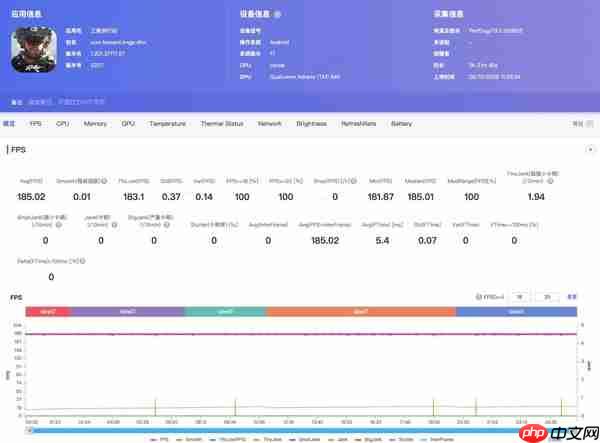600x443 pixels.
Task: Select the orange label segment above chart
Action: [361, 312]
